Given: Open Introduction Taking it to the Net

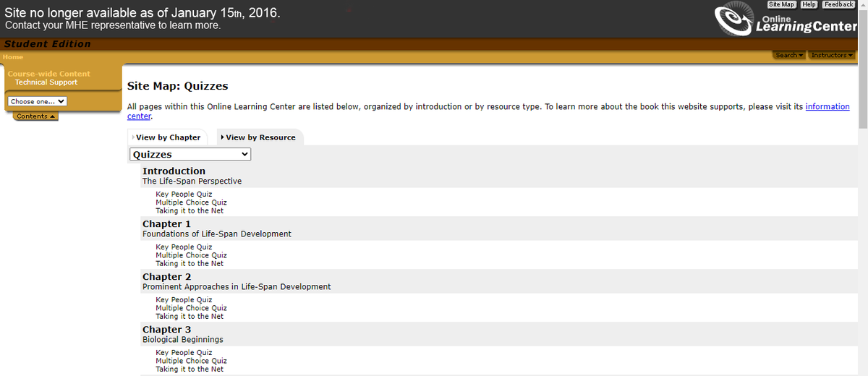Looking at the screenshot, I should point(190,211).
